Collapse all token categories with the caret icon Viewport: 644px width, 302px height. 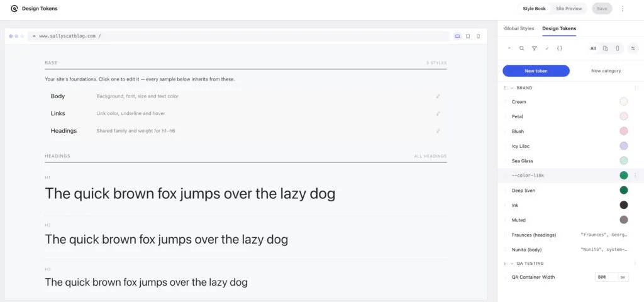tap(509, 48)
